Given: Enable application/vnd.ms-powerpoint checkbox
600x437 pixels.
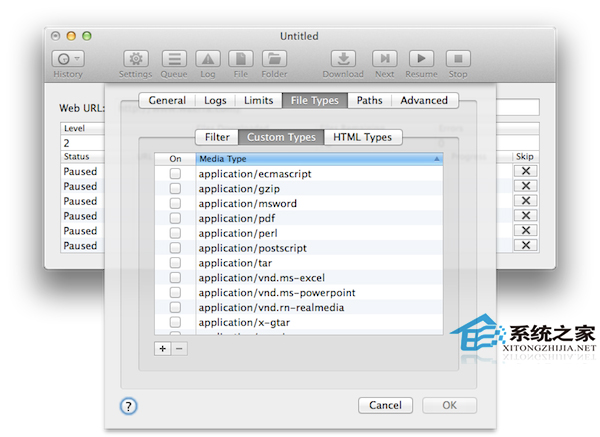Looking at the screenshot, I should 175,293.
